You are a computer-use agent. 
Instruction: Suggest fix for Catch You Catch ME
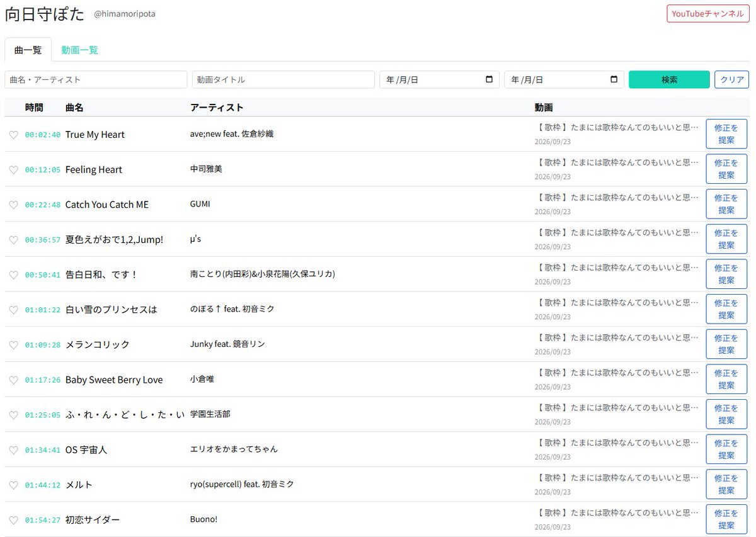pyautogui.click(x=726, y=204)
